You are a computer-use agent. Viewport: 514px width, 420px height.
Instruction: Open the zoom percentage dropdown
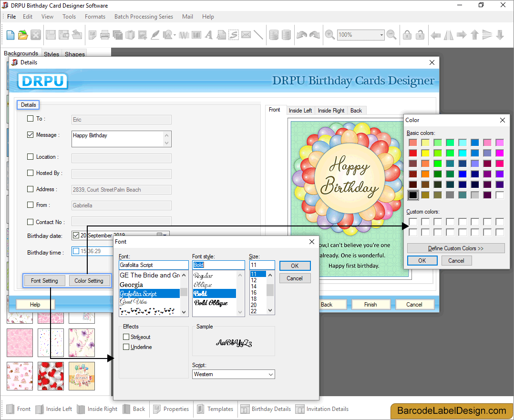coord(381,35)
